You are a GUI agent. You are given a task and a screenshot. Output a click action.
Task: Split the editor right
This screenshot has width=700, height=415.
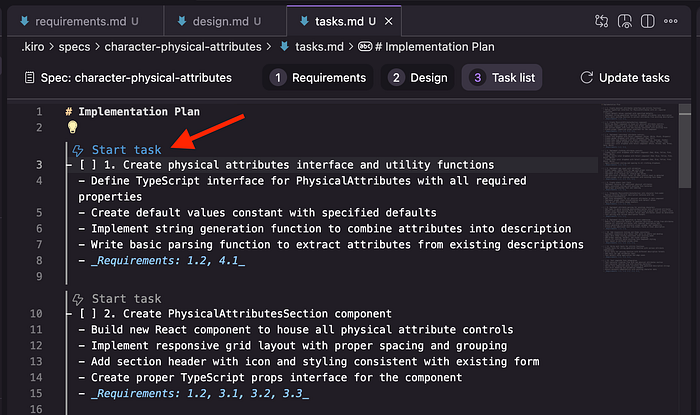[650, 20]
